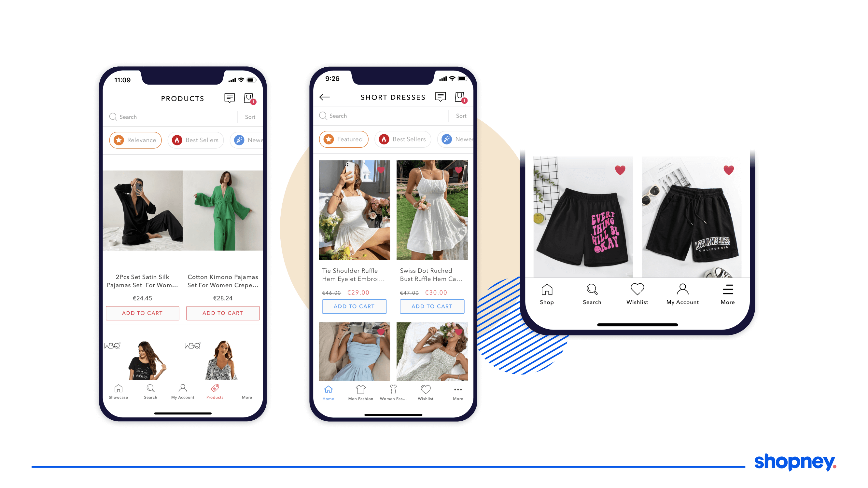This screenshot has width=868, height=488.
Task: Enable Relevance sort filter
Action: point(134,140)
